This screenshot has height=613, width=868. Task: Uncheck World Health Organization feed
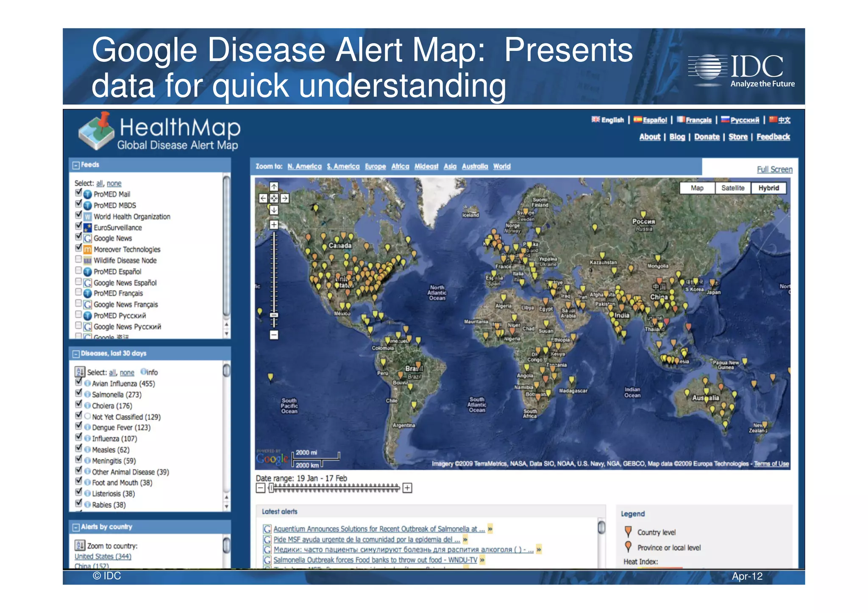(78, 214)
